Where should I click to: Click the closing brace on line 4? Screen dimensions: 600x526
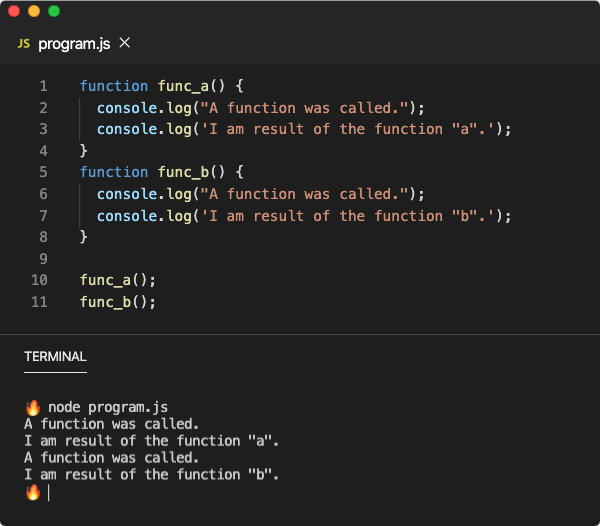click(84, 151)
